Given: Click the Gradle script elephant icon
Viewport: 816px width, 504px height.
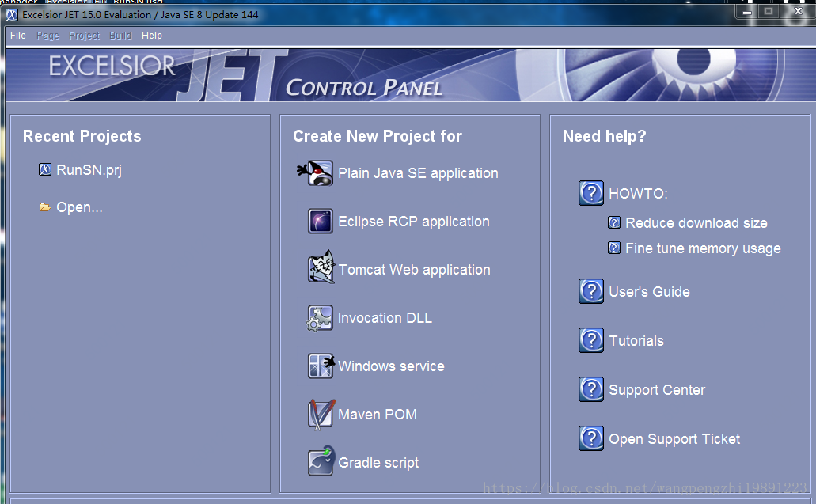Looking at the screenshot, I should point(321,460).
